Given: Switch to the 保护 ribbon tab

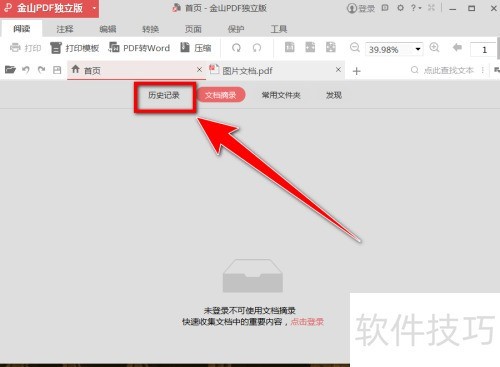Looking at the screenshot, I should (236, 29).
